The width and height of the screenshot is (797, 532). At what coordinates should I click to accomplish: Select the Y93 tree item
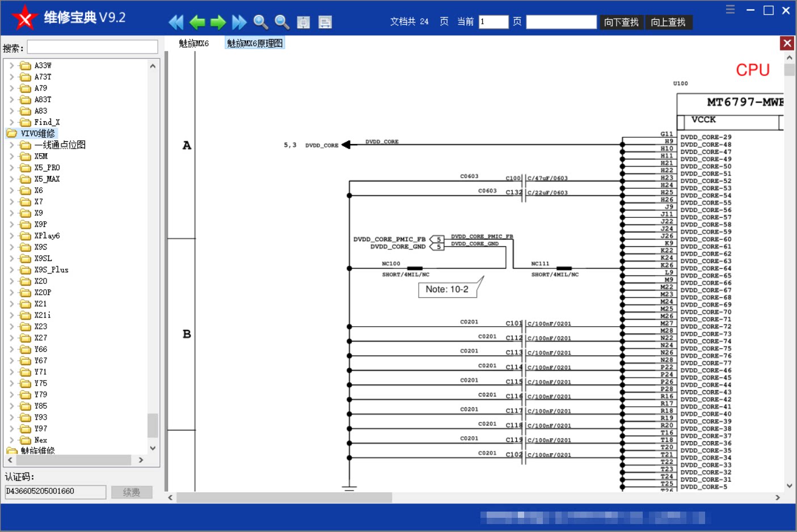[x=41, y=417]
